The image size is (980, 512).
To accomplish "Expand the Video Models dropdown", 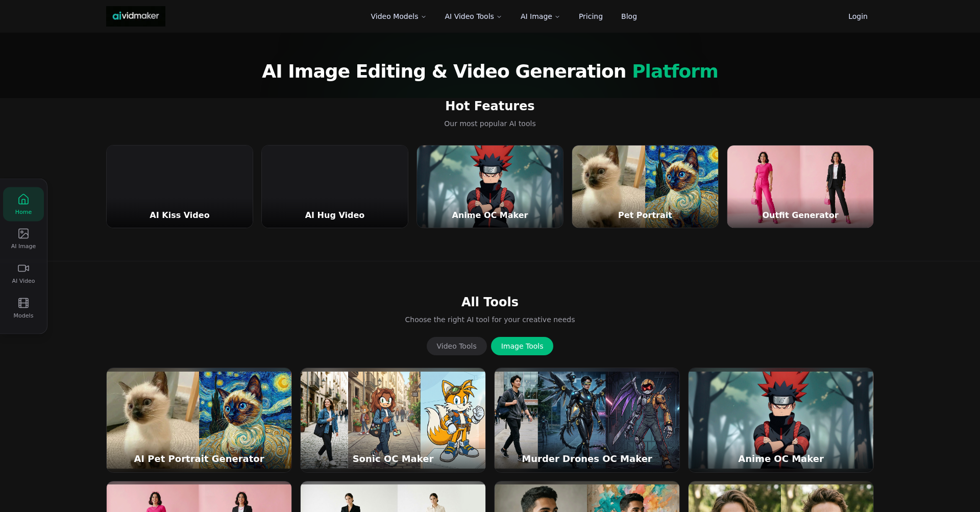I will [398, 16].
